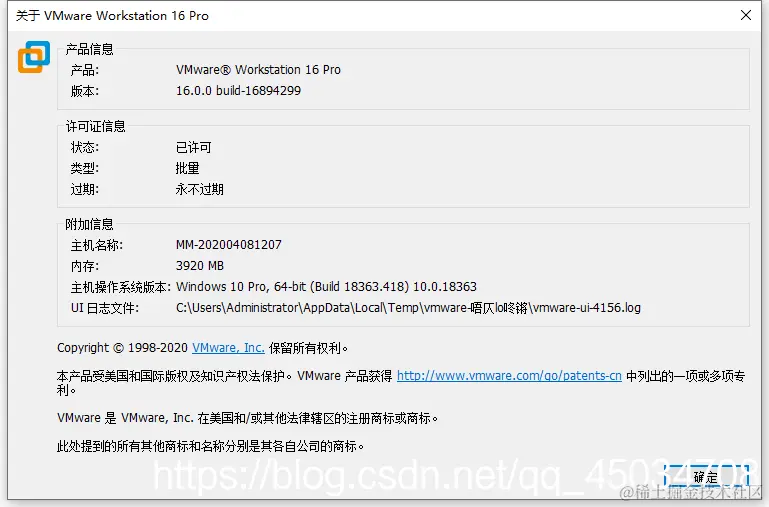Click the 永不过期 expiration value
Image resolution: width=769 pixels, height=507 pixels.
point(200,189)
